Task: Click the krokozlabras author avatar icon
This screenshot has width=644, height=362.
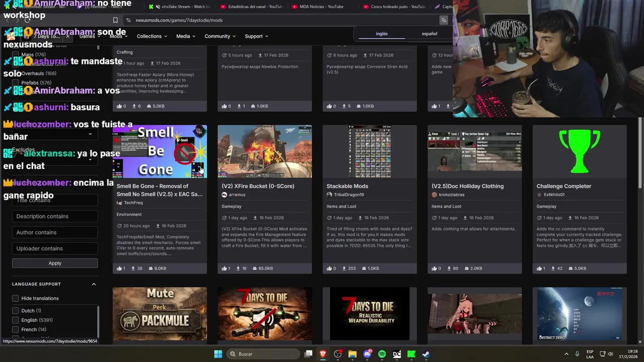Action: [x=434, y=195]
